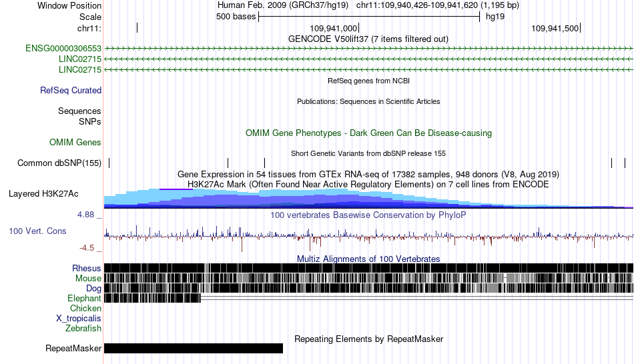The image size is (634, 364).
Task: Click the 500 bases scale label
Action: (x=236, y=17)
